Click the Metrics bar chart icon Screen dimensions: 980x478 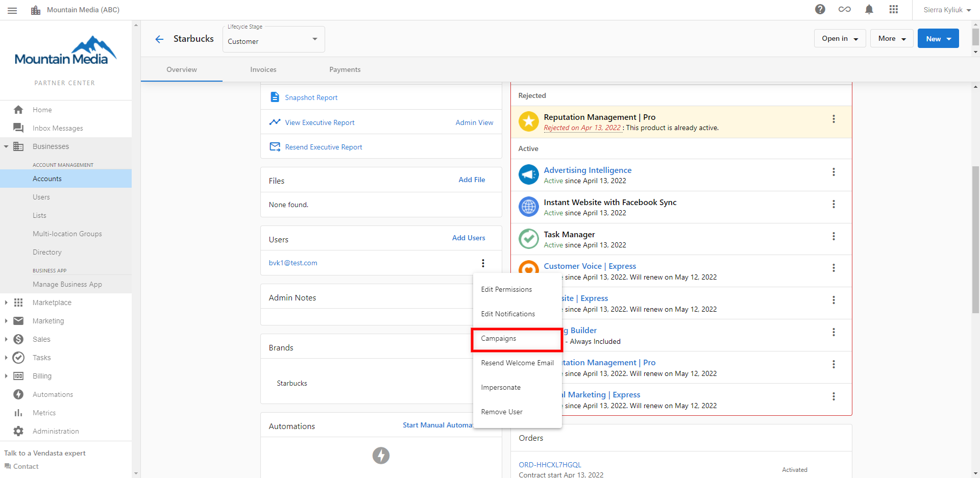pos(18,413)
